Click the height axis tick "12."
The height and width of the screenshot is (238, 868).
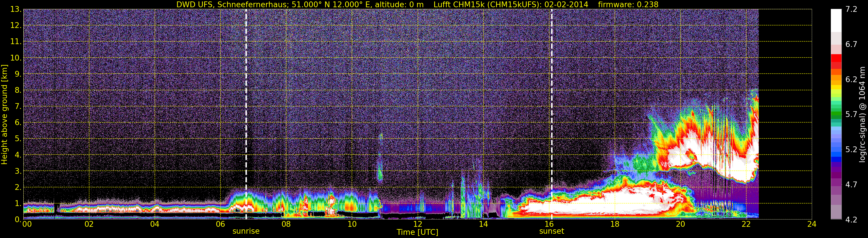(16, 25)
